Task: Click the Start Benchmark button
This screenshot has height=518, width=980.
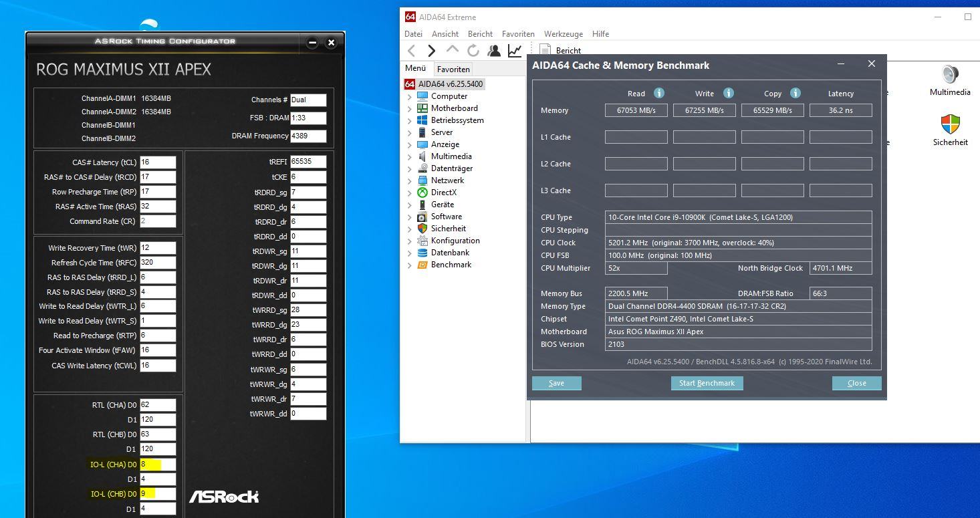Action: coord(707,383)
